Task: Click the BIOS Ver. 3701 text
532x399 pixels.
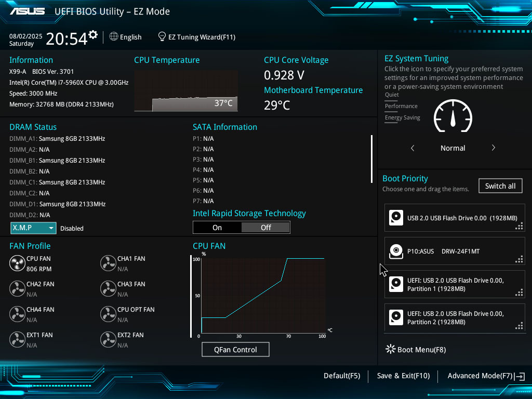Action: tap(53, 72)
